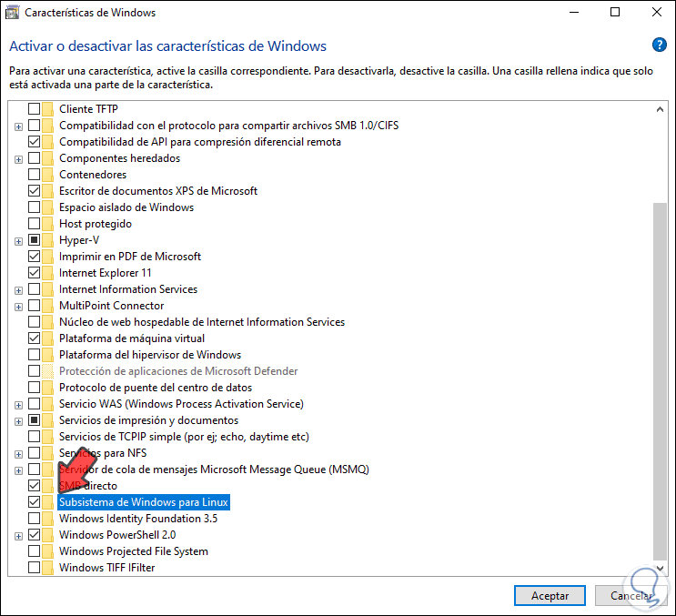
Task: Enable the Contenedores checkbox
Action: pyautogui.click(x=34, y=174)
